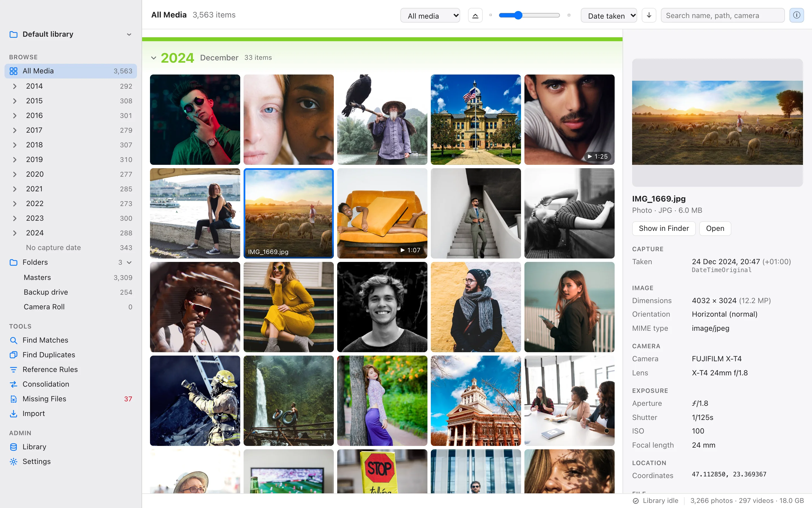Viewport: 812px width, 508px height.
Task: Select the Backup drive folder
Action: click(71, 292)
